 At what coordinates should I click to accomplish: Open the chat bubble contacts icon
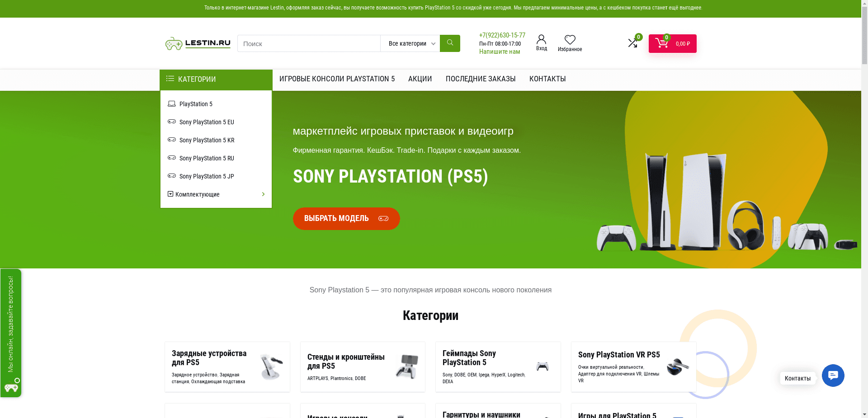tap(833, 376)
